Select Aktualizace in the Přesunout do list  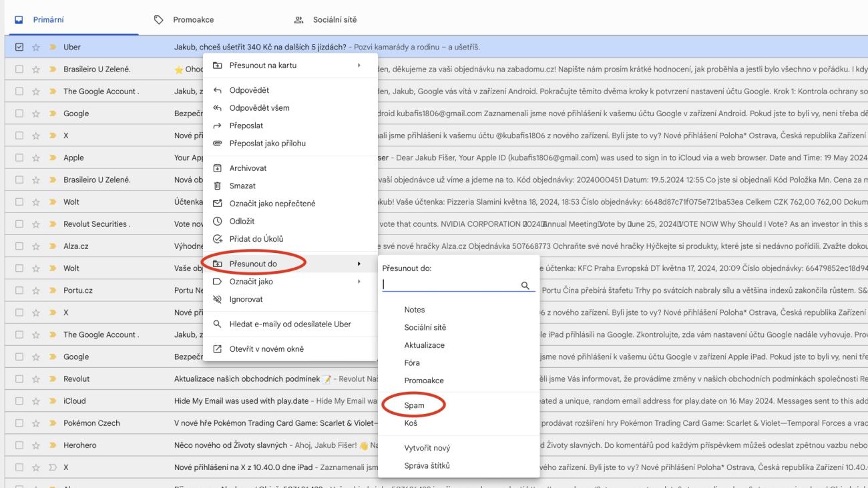459,345
